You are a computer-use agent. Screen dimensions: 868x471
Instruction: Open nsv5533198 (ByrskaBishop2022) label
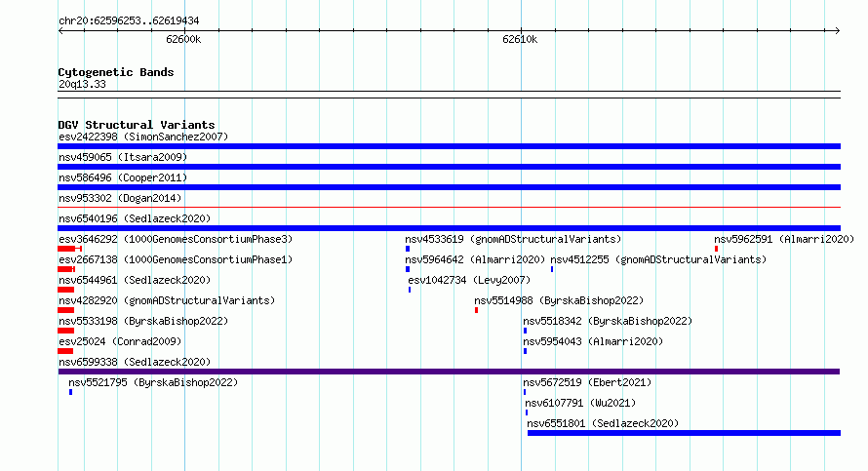coord(143,321)
